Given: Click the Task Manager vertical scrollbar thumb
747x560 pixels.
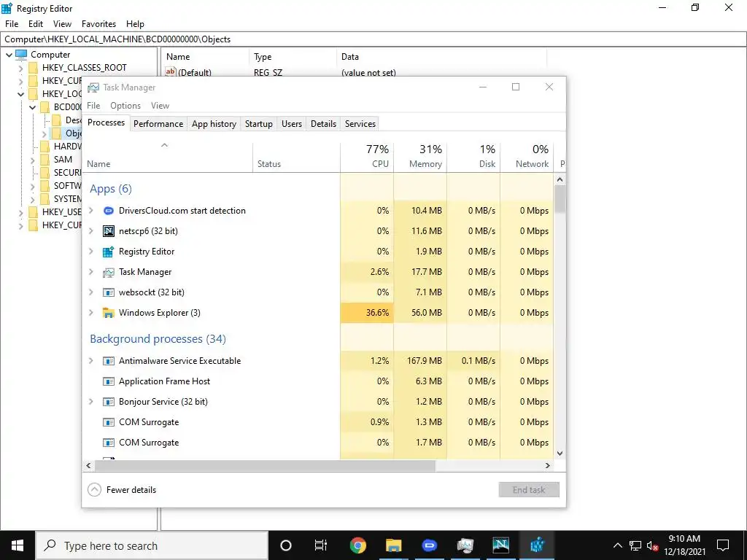Looking at the screenshot, I should click(560, 199).
